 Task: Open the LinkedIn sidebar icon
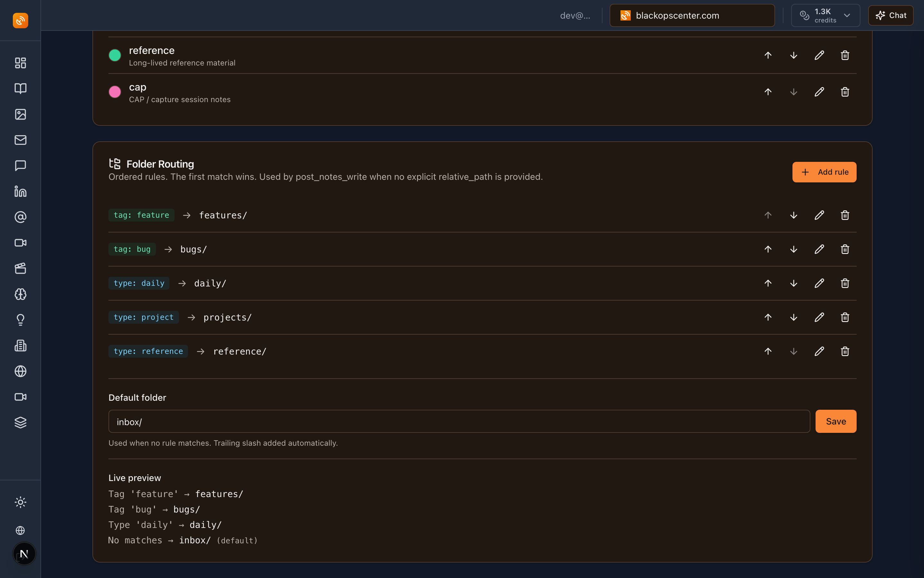tap(20, 191)
